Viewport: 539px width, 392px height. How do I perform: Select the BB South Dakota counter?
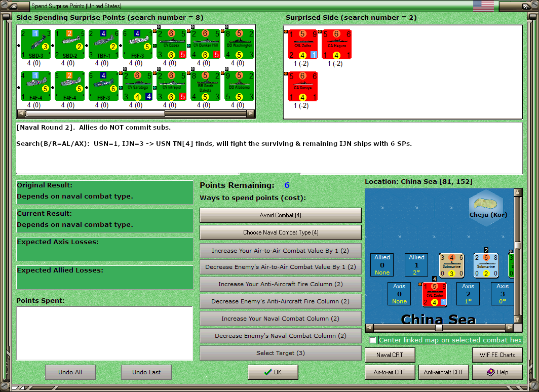[x=205, y=86]
